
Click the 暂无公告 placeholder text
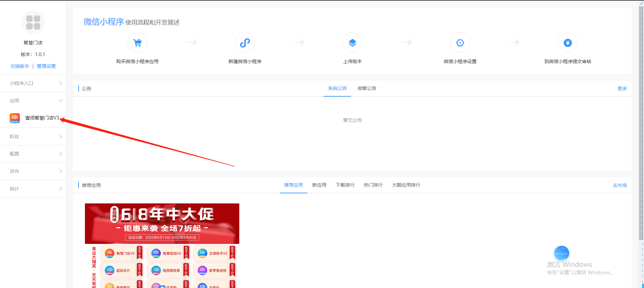click(x=352, y=120)
